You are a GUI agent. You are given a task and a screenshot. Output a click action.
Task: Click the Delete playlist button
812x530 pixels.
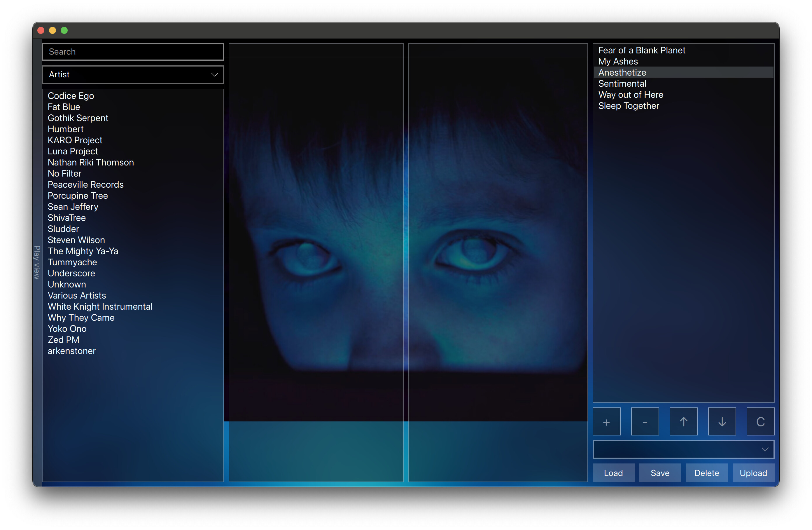706,473
